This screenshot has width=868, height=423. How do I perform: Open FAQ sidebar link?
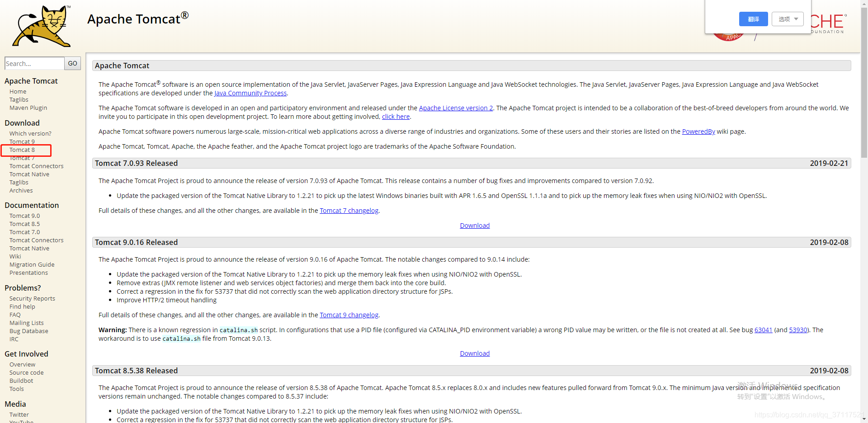pos(15,315)
